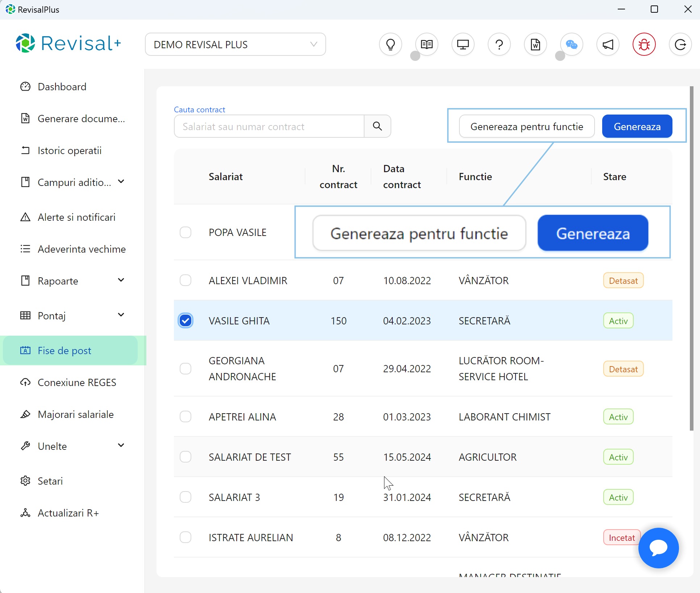Viewport: 700px width, 593px height.
Task: Go to Adeverinta vechime section
Action: [82, 249]
